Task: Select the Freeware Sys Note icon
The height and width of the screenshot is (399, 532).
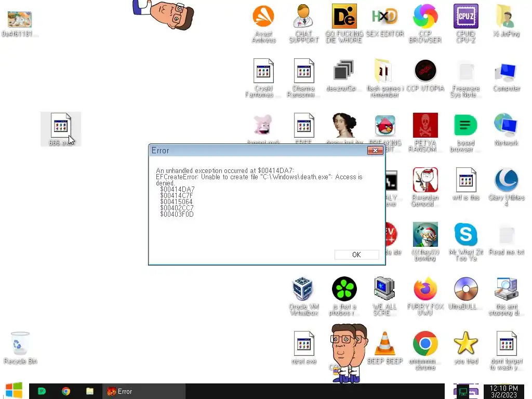Action: pyautogui.click(x=466, y=78)
